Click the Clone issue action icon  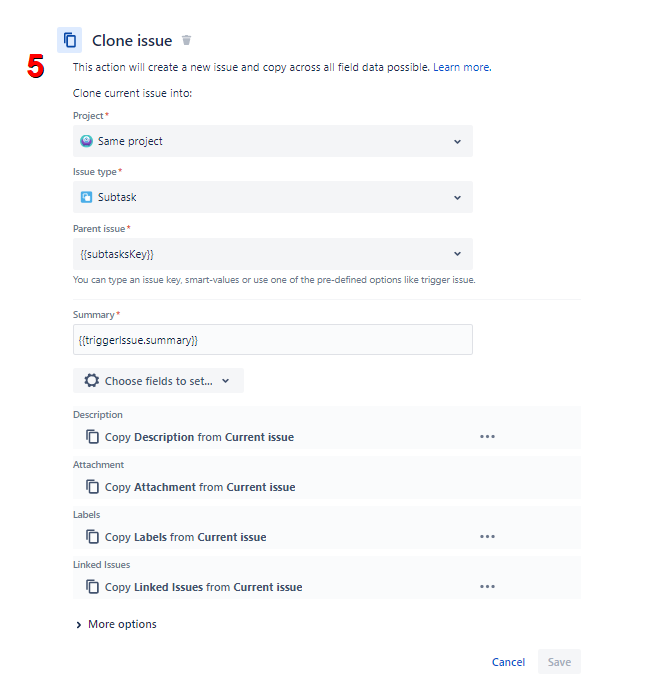69,40
